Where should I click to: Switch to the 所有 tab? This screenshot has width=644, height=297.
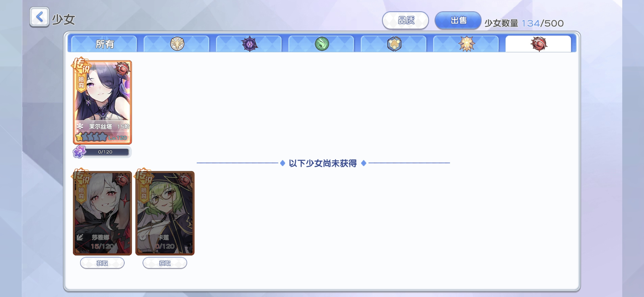[104, 44]
